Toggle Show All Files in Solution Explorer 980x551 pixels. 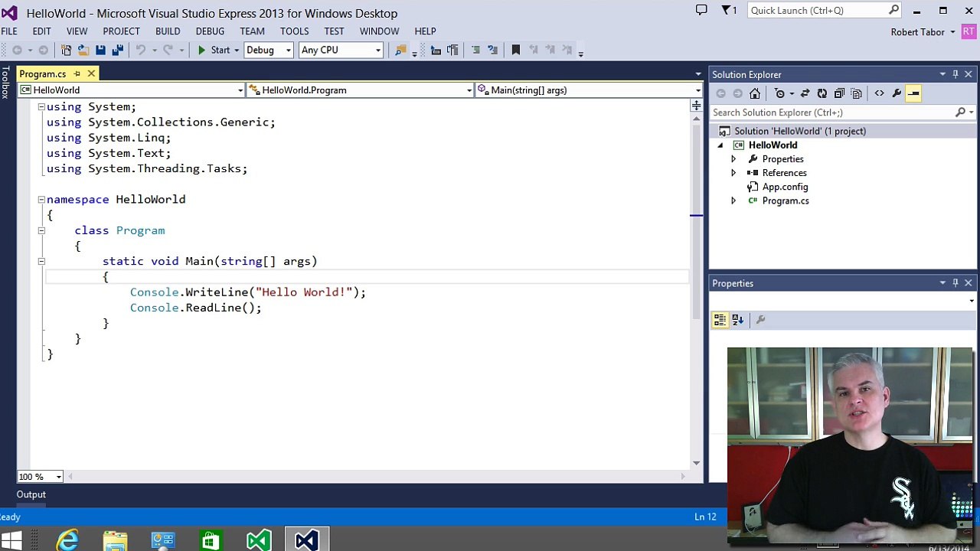coord(856,93)
